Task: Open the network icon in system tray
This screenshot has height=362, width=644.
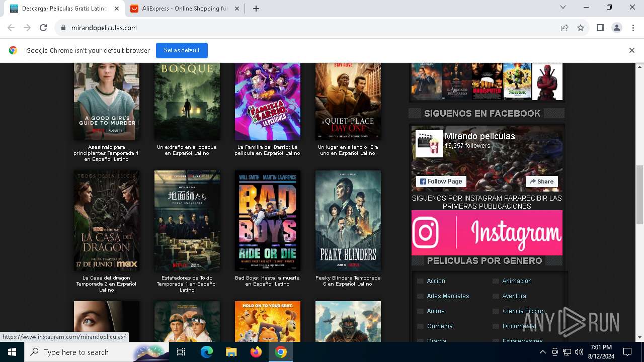Action: (567, 352)
